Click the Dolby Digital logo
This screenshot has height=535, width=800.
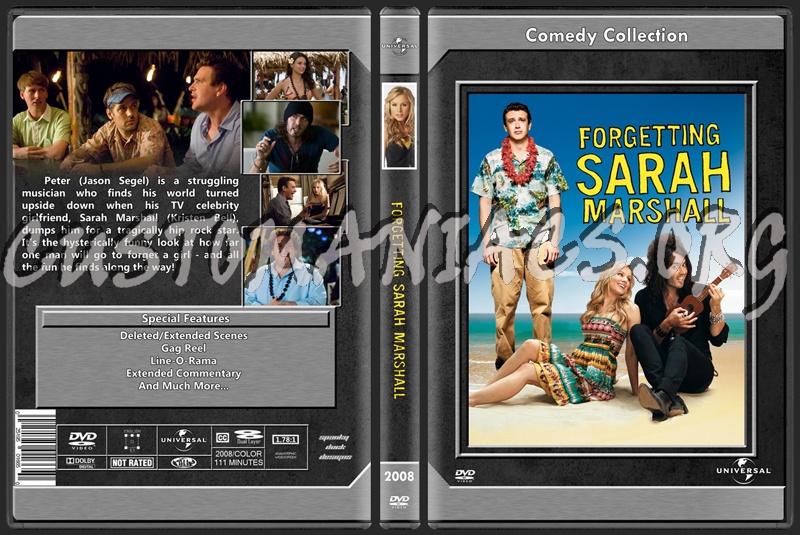[x=81, y=462]
